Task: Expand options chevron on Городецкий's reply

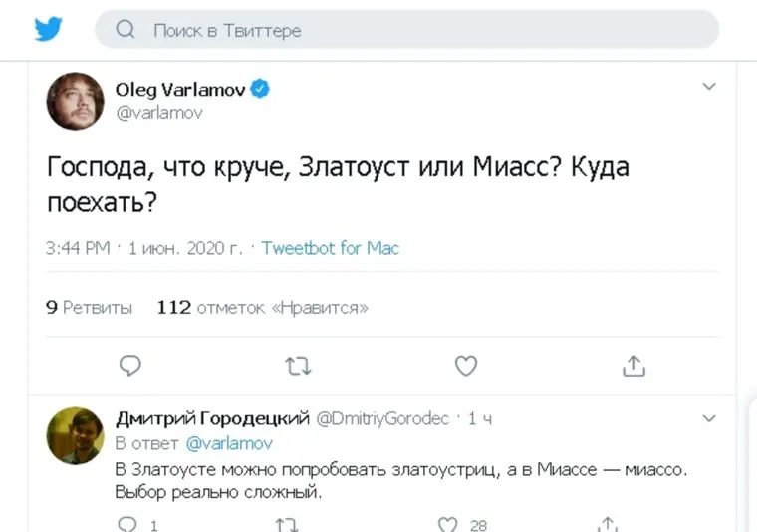Action: coord(709,417)
